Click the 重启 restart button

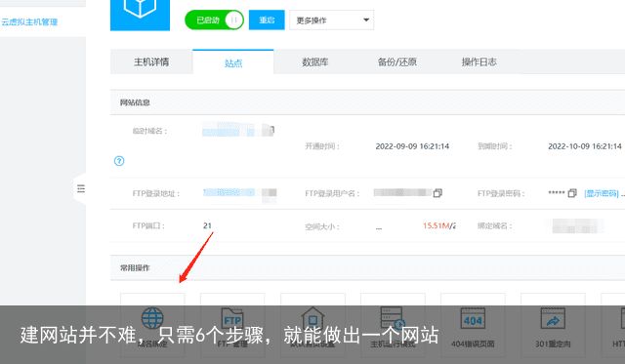coord(267,20)
